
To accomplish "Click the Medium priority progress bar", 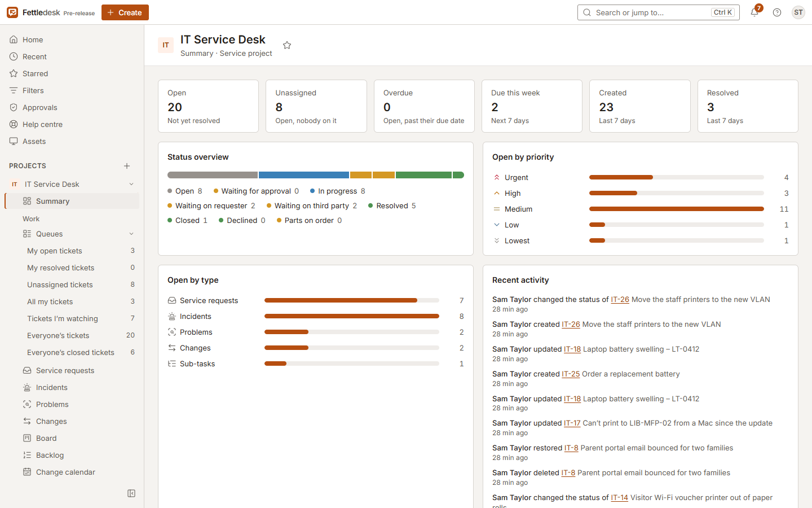I will coord(677,209).
